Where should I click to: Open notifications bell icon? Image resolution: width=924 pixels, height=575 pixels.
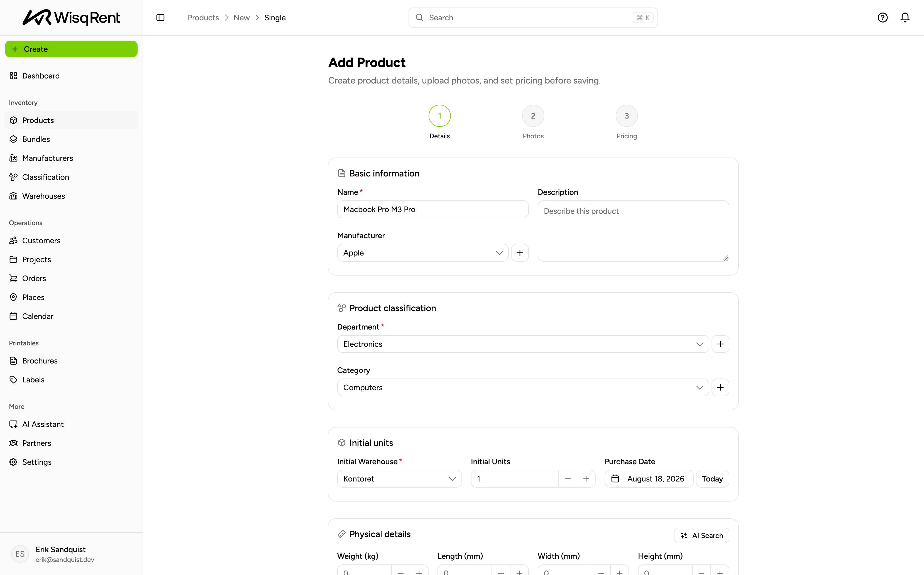click(x=905, y=18)
